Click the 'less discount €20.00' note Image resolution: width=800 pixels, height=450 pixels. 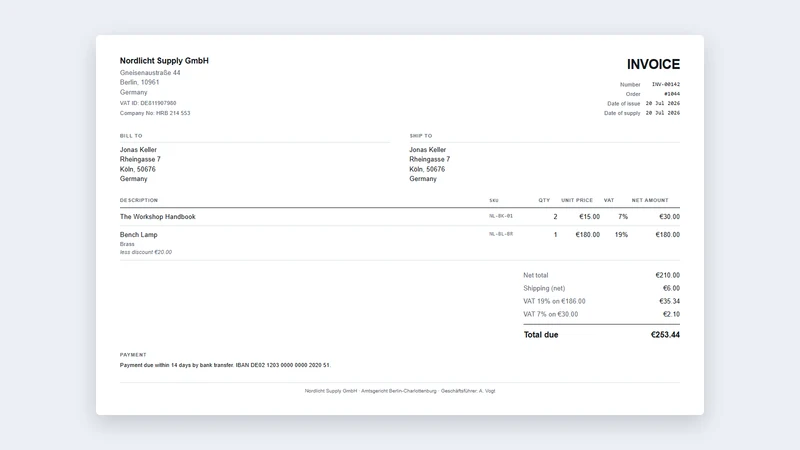146,252
